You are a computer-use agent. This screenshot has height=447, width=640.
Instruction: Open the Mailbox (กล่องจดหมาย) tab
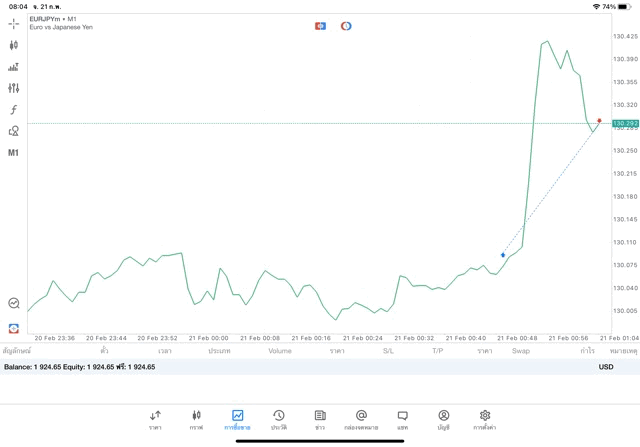(361, 420)
